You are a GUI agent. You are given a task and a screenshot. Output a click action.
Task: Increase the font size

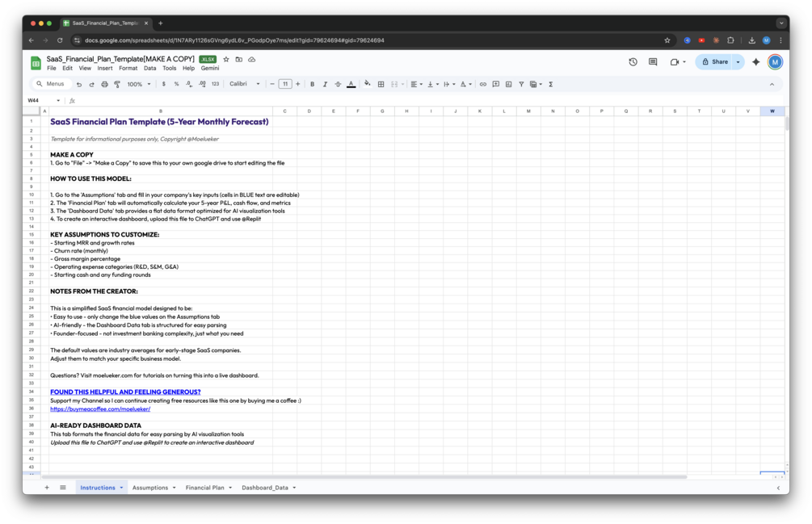298,84
